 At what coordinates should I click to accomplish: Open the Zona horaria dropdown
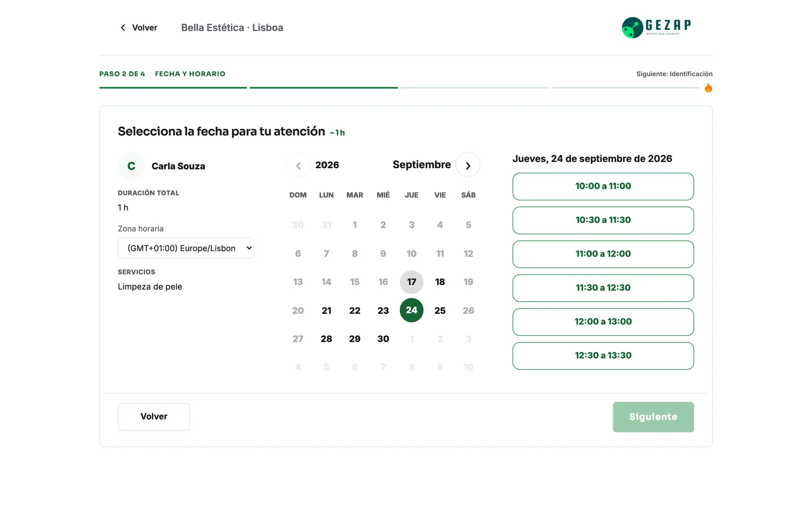pyautogui.click(x=186, y=248)
